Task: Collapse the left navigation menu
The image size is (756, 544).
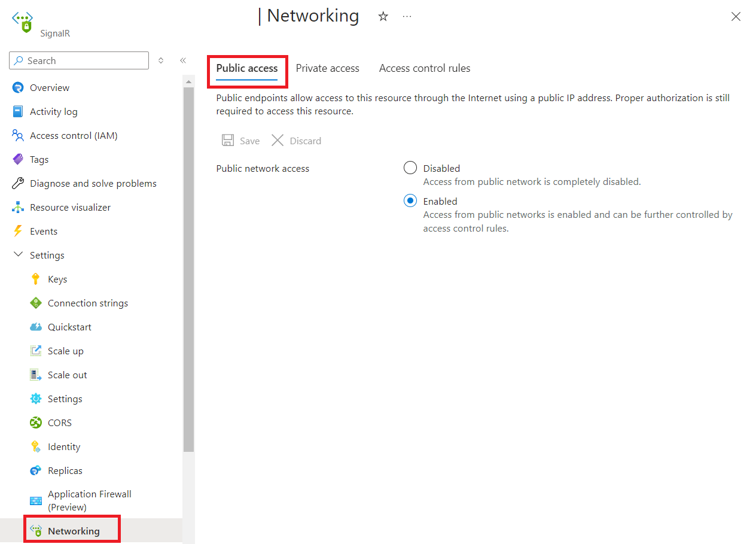Action: 183,60
